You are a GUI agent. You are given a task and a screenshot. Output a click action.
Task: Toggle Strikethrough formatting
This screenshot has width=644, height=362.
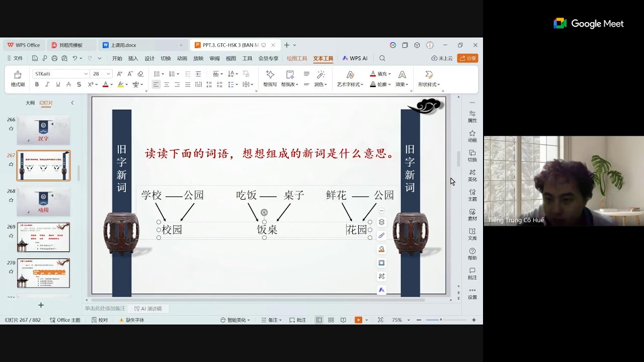(68, 84)
